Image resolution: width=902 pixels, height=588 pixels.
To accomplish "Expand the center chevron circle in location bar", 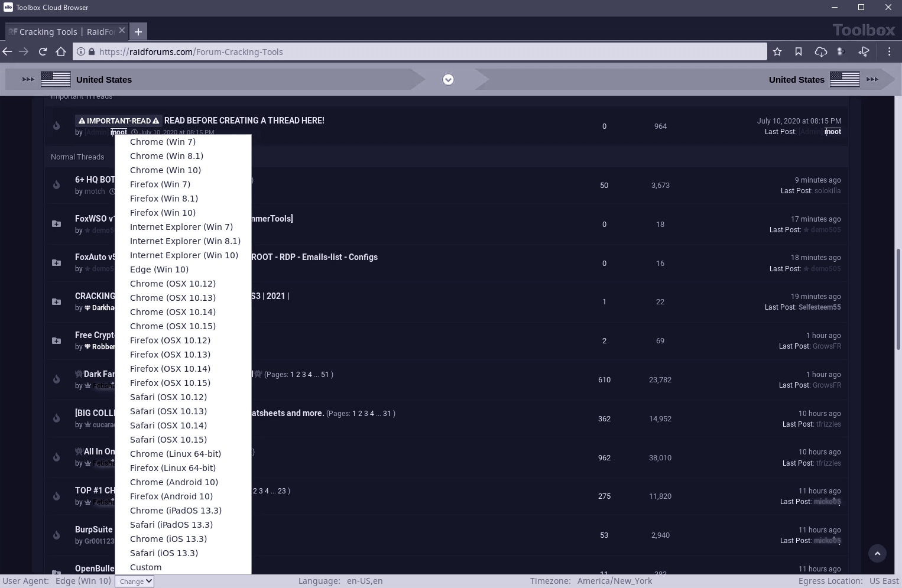I will (x=448, y=80).
